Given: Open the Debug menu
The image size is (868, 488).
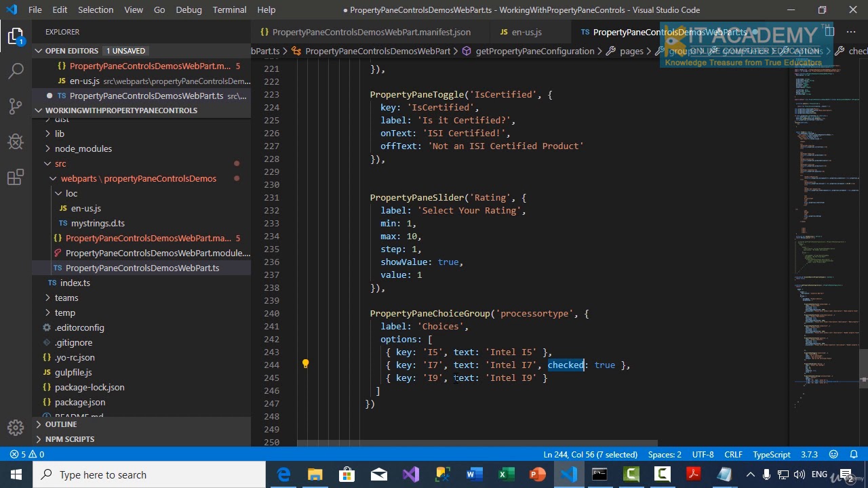Looking at the screenshot, I should click(189, 9).
